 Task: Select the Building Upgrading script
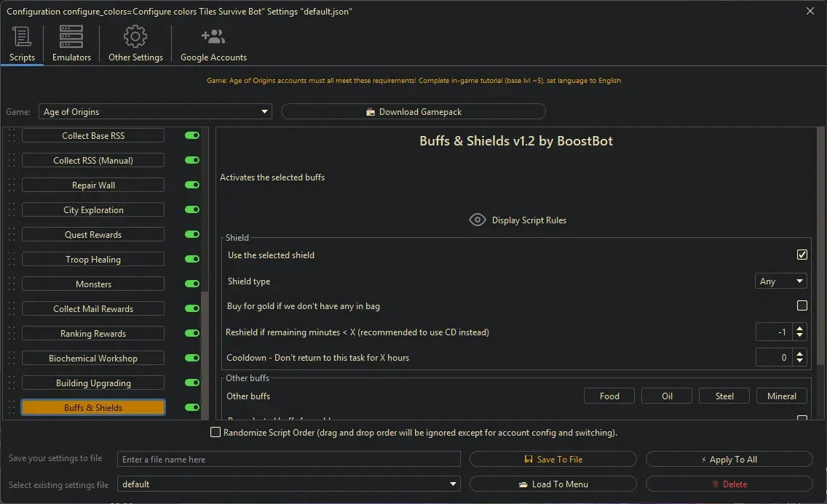pyautogui.click(x=93, y=383)
